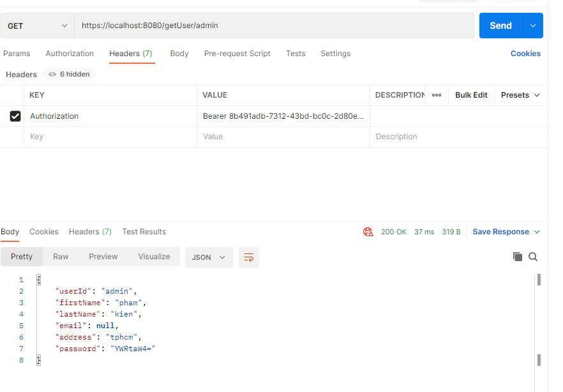This screenshot has height=392, width=563.
Task: Open the three-dots column options
Action: tap(437, 95)
